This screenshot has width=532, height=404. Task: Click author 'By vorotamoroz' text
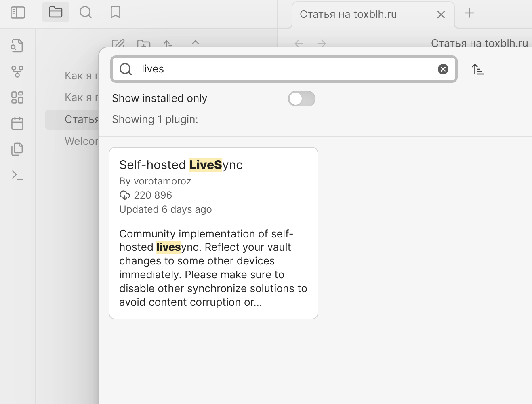tap(155, 181)
